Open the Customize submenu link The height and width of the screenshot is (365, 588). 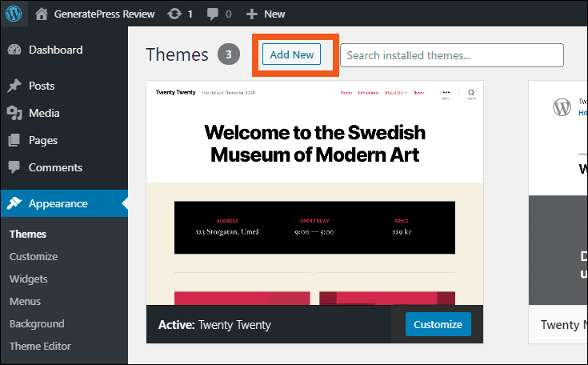[x=34, y=257]
